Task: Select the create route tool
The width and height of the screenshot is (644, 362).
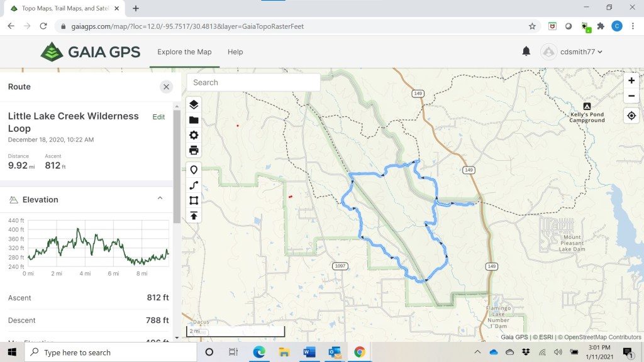Action: coord(194,185)
